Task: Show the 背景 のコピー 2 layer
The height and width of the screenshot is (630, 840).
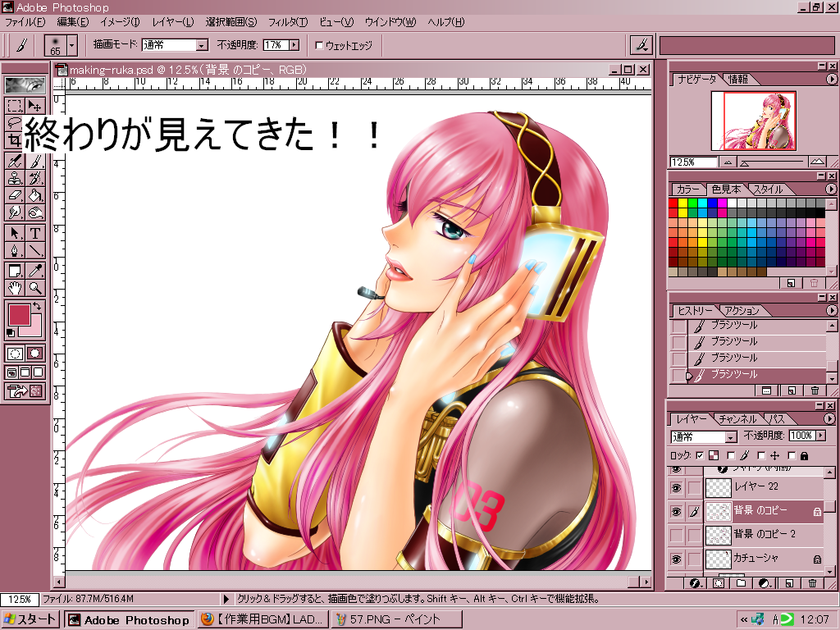Action: point(676,535)
